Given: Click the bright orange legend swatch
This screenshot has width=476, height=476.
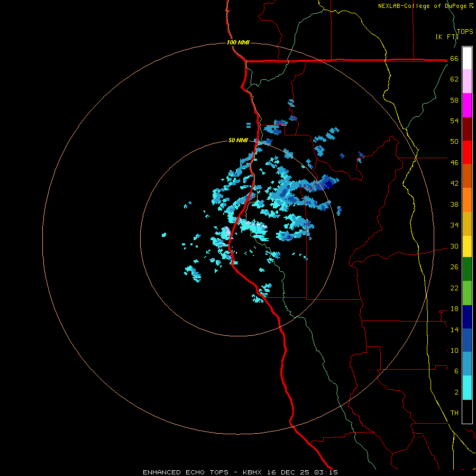Looking at the screenshot, I should pos(467,200).
